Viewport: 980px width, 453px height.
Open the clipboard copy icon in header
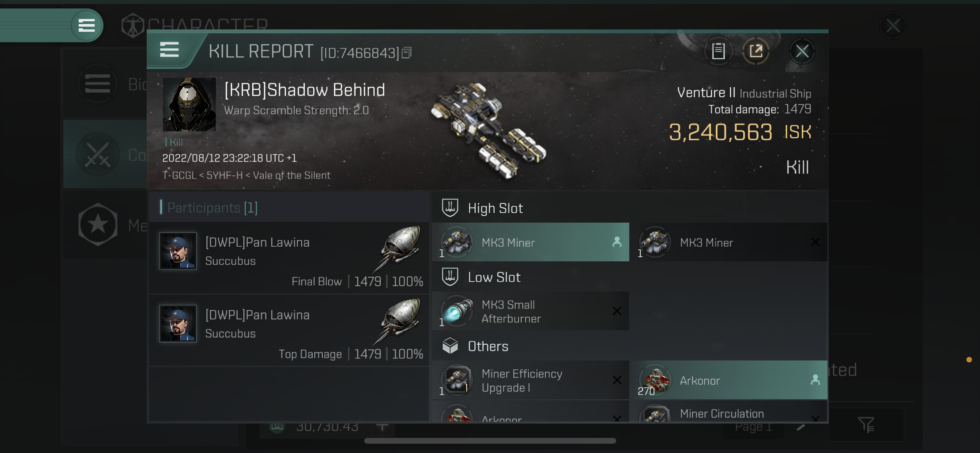coord(718,51)
